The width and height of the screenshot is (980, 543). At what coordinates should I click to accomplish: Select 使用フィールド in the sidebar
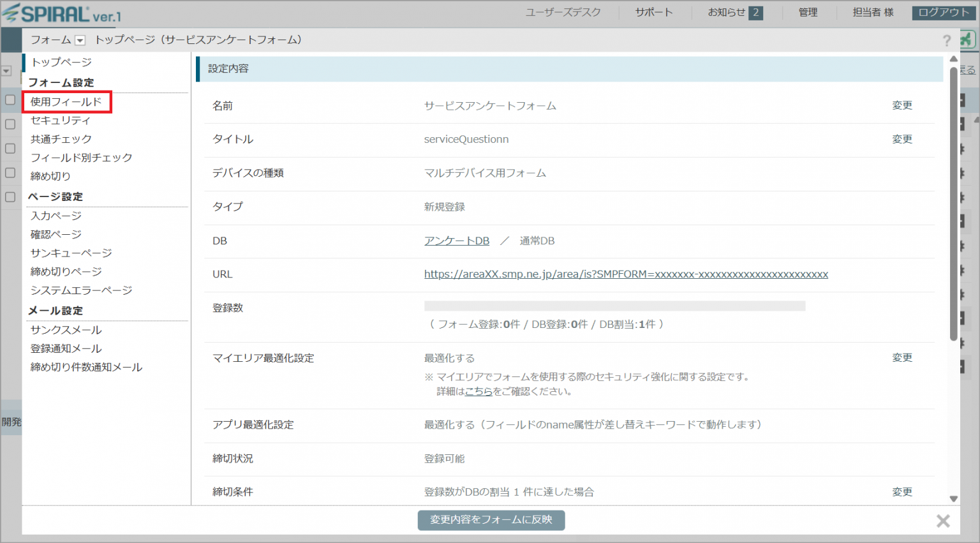tap(66, 102)
